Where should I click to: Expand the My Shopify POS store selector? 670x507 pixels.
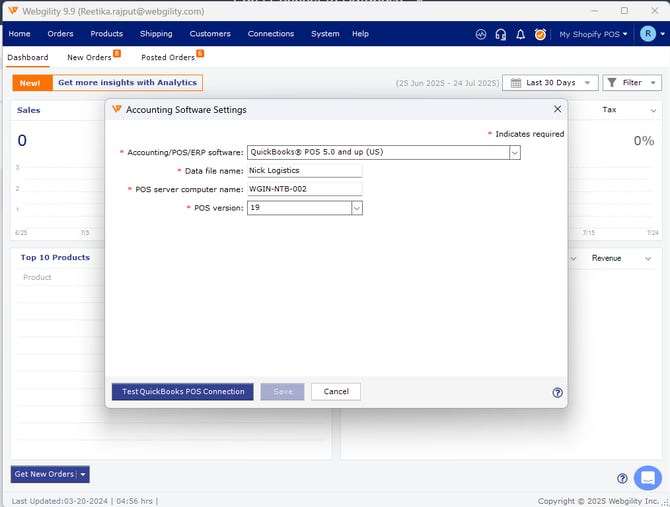point(593,34)
